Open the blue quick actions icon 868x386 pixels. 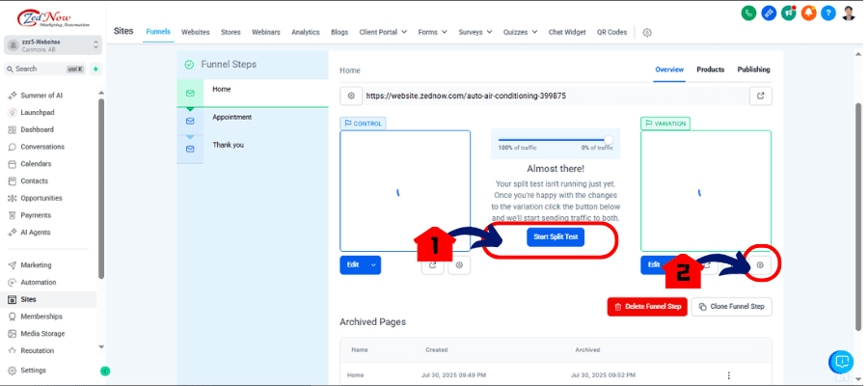click(769, 14)
